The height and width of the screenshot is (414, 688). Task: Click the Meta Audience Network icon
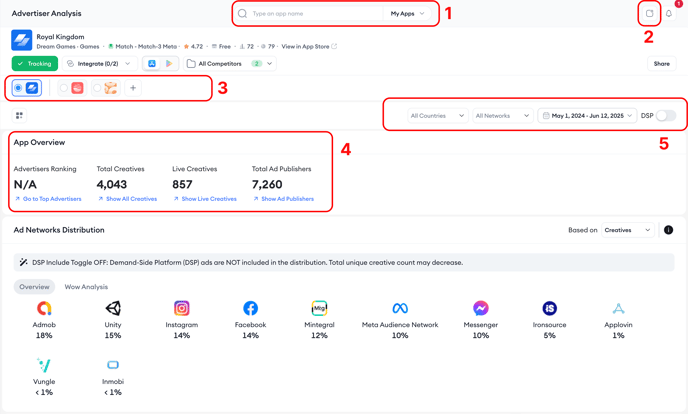point(400,308)
